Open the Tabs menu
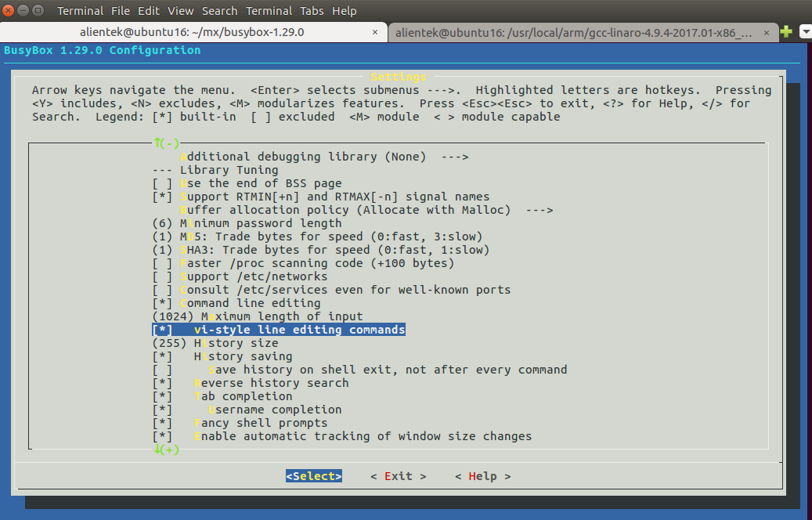812x520 pixels. coord(312,10)
